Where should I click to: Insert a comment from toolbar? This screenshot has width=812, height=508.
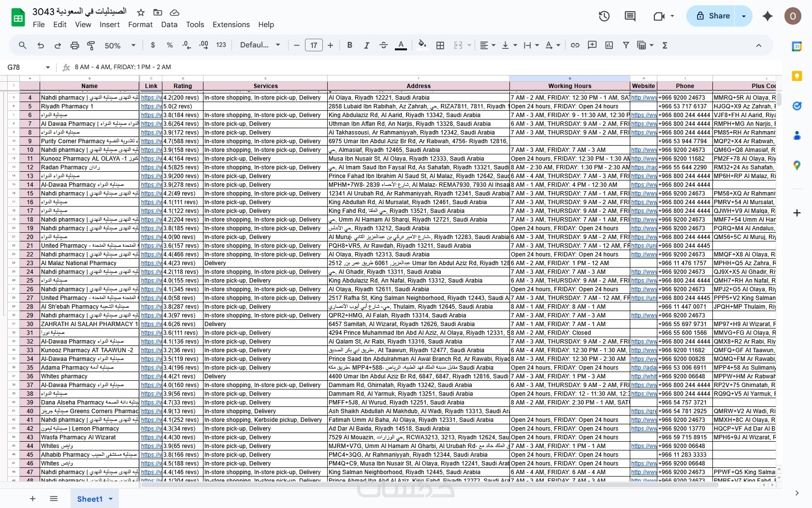pyautogui.click(x=592, y=45)
